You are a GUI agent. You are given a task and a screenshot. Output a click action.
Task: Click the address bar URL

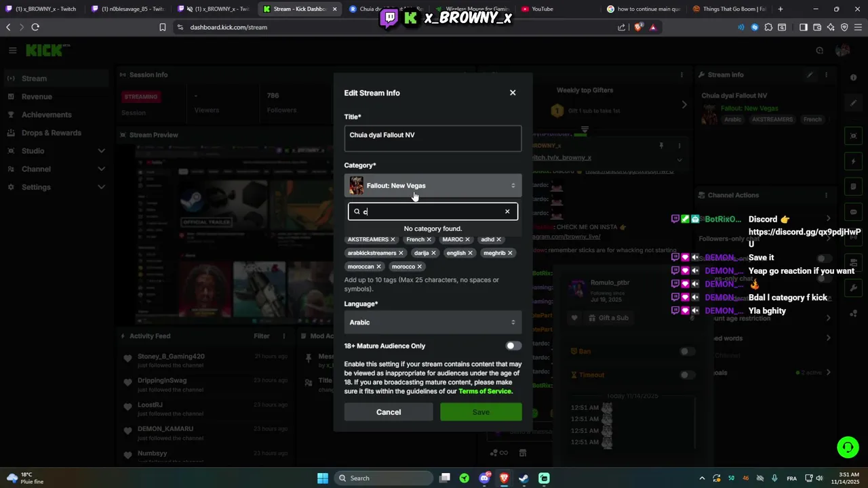[x=229, y=27]
